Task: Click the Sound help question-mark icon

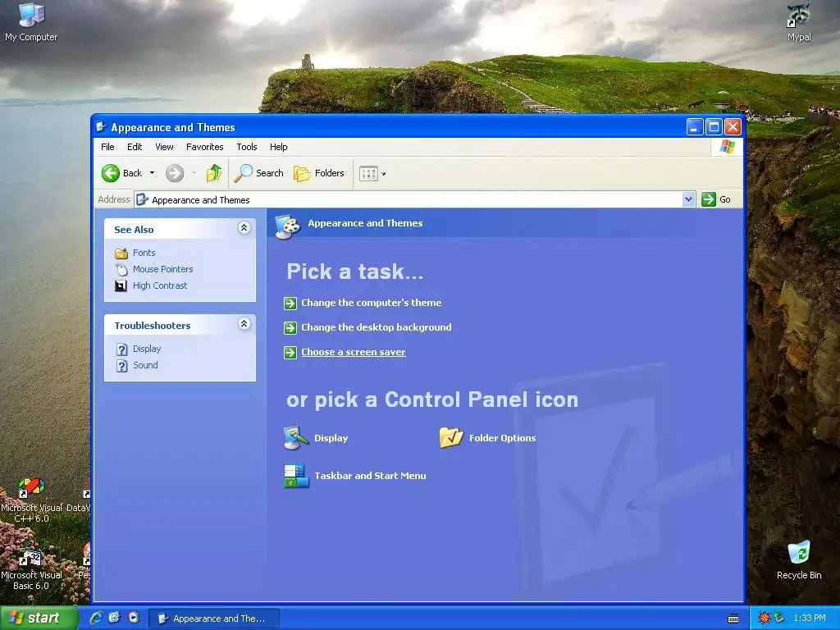Action: tap(122, 366)
